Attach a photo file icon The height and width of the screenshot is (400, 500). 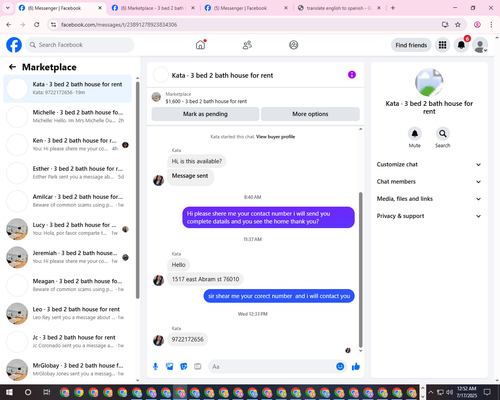click(170, 367)
